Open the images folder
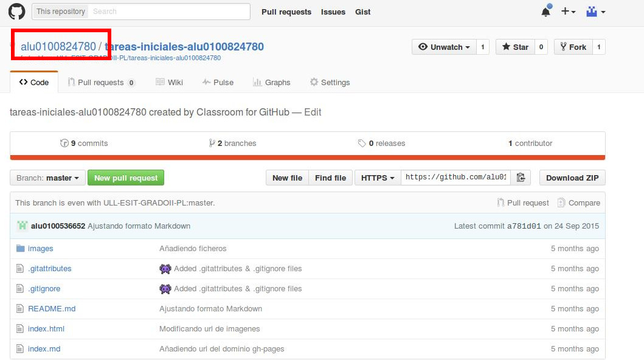Viewport: 644px width, 360px height. click(x=40, y=248)
